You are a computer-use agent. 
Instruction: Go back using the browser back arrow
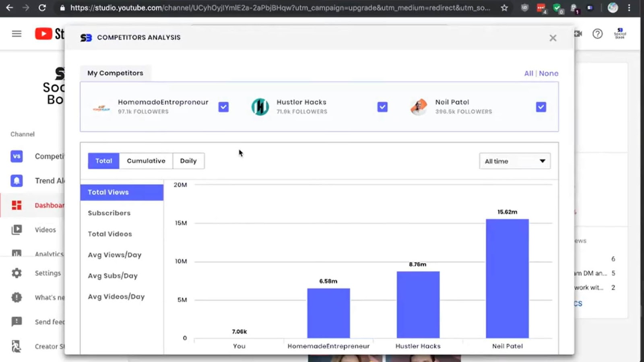point(9,8)
